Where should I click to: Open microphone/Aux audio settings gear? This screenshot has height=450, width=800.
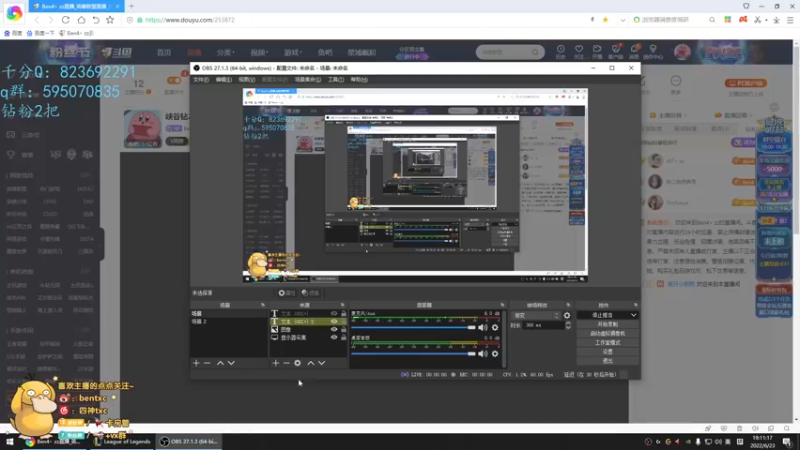(495, 328)
